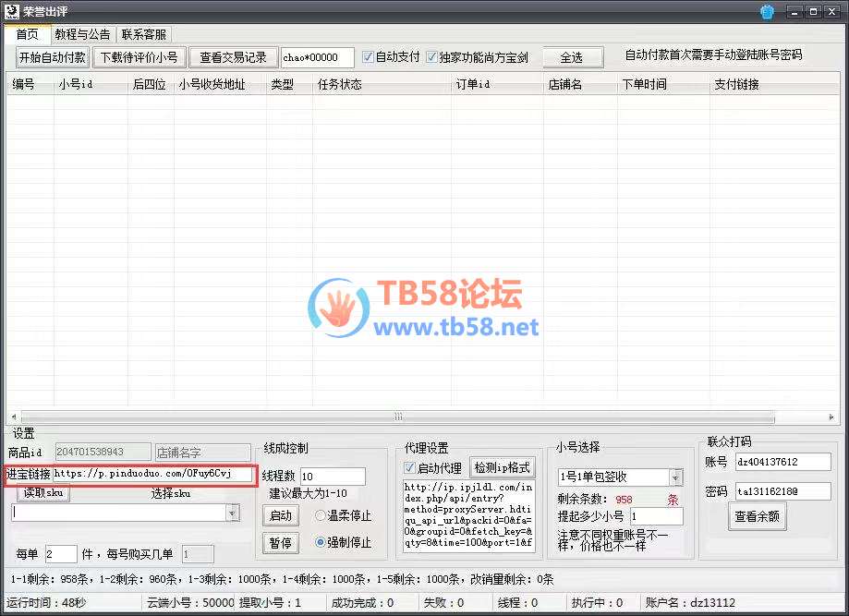Click the 下载待评价小号 button

coord(139,57)
